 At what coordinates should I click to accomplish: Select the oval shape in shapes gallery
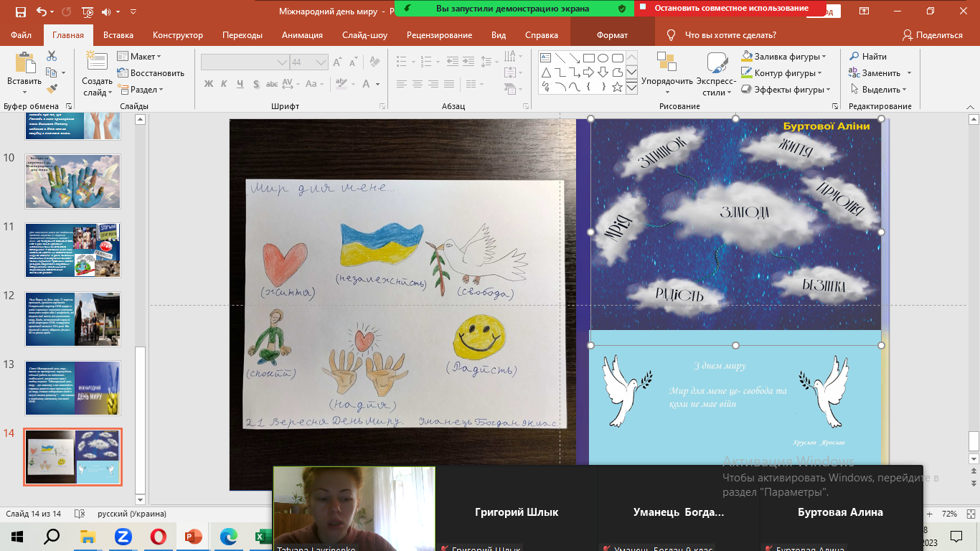point(603,58)
